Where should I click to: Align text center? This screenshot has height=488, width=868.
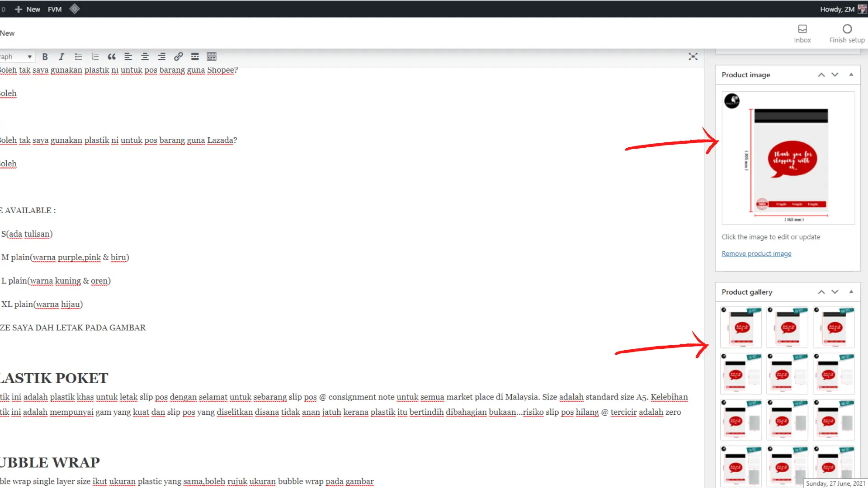coord(145,56)
